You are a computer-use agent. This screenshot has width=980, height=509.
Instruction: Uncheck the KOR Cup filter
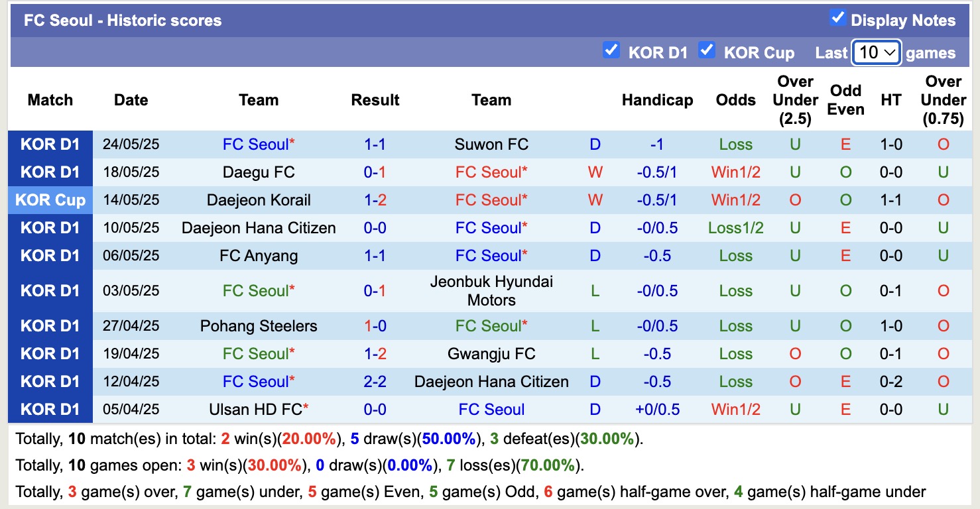(707, 49)
